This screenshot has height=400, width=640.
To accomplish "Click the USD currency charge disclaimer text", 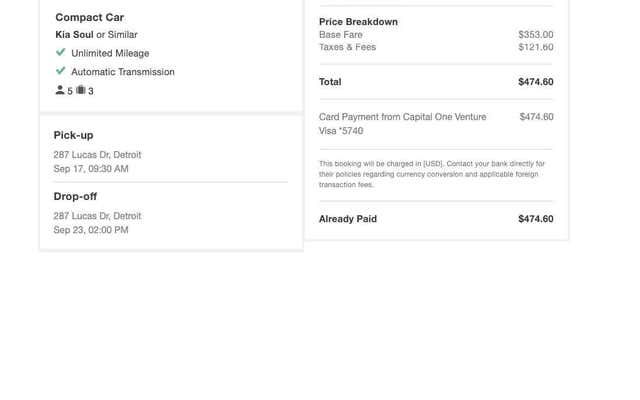I will pos(432,174).
